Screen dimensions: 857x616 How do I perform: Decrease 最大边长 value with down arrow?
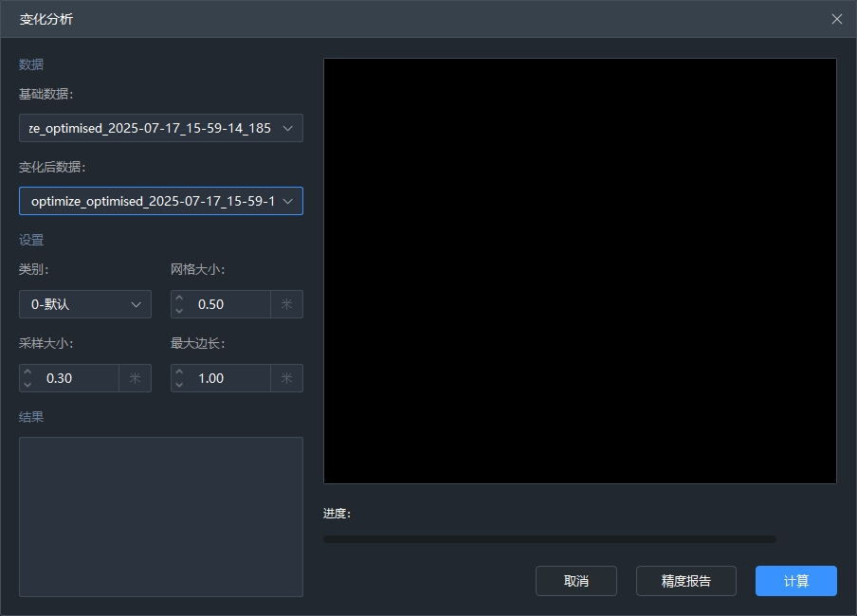point(179,385)
